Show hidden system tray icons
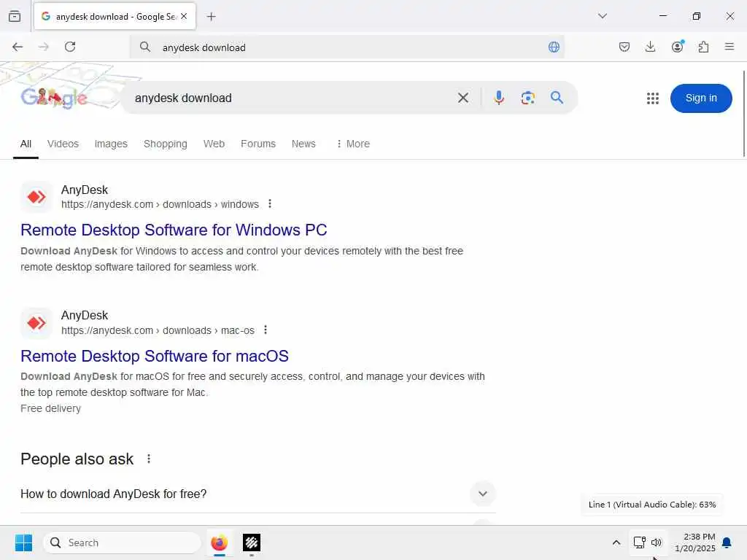The image size is (747, 560). click(x=616, y=542)
